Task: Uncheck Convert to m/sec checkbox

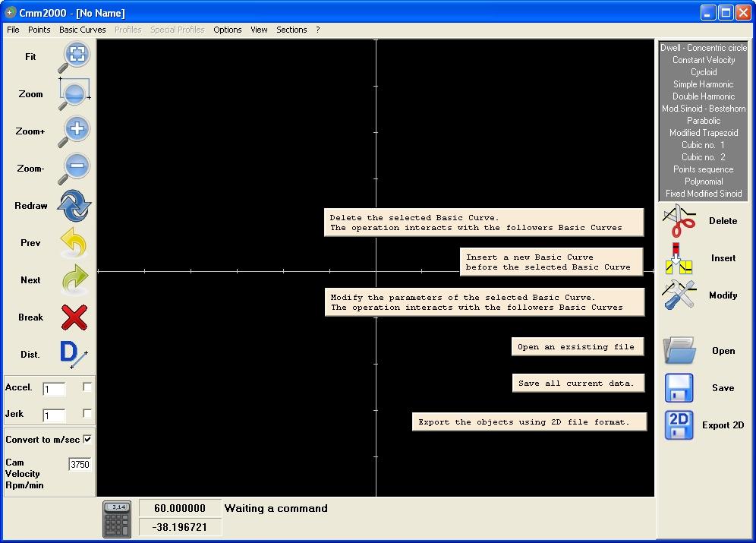Action: click(87, 439)
